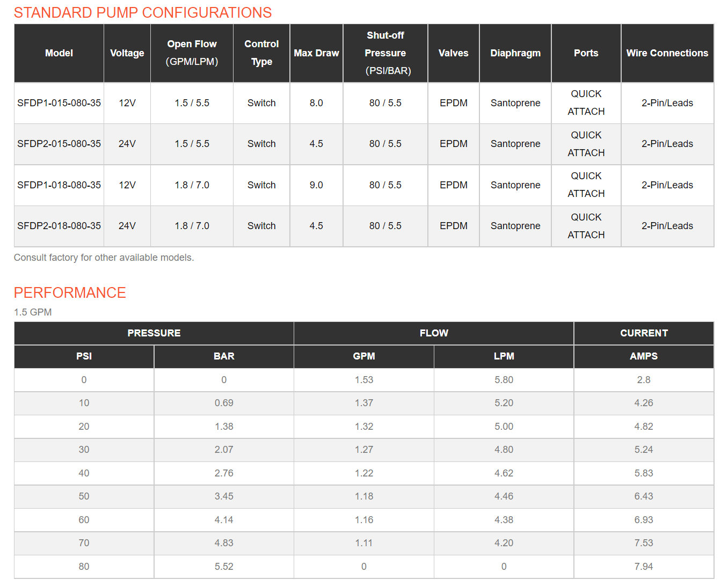Image resolution: width=728 pixels, height=587 pixels.
Task: Click the Open Flow (GPM/LPM) header
Action: click(x=192, y=53)
